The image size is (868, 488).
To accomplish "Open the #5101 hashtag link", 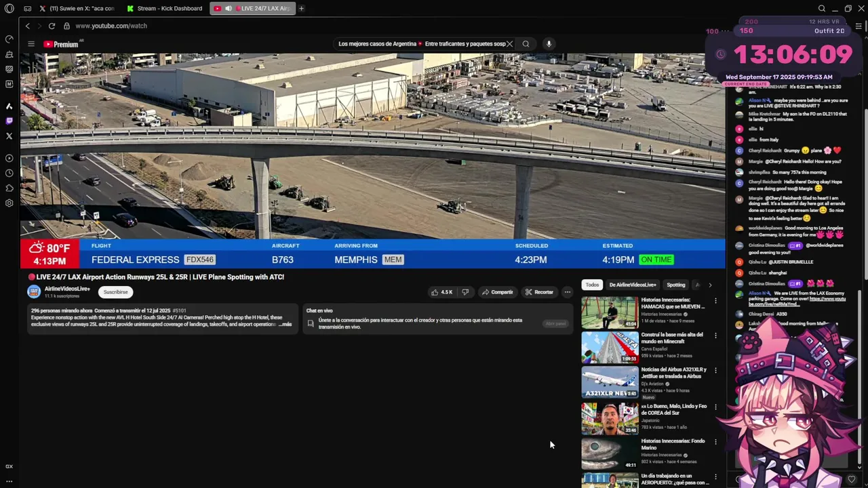I will tap(179, 310).
